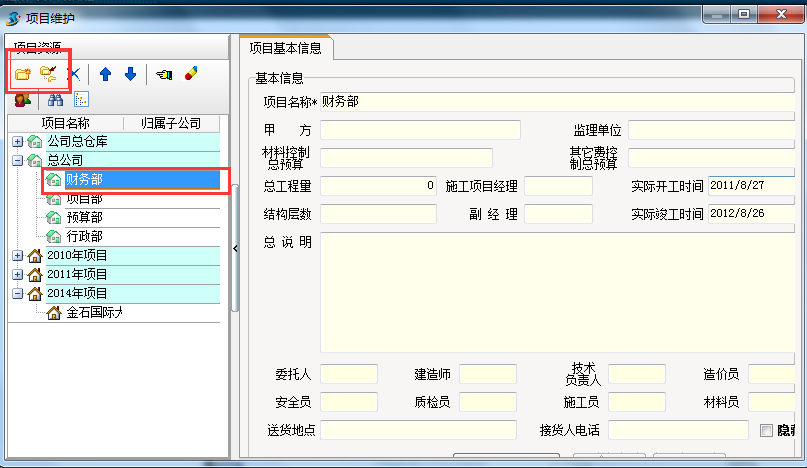Expand the 2010年项目 tree node
The image size is (807, 468).
point(17,256)
